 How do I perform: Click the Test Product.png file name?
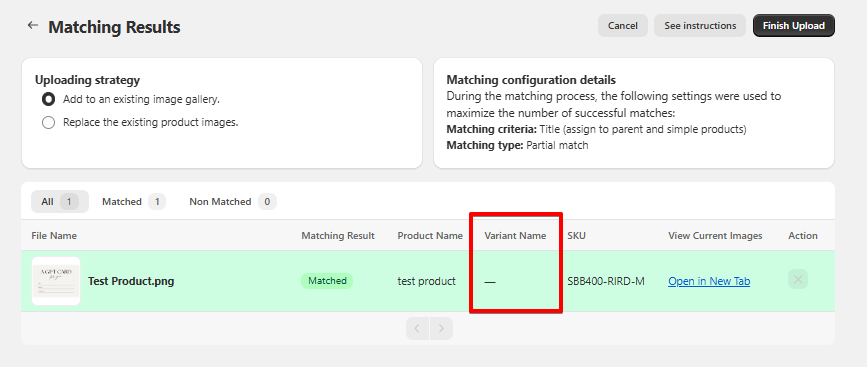pos(131,281)
